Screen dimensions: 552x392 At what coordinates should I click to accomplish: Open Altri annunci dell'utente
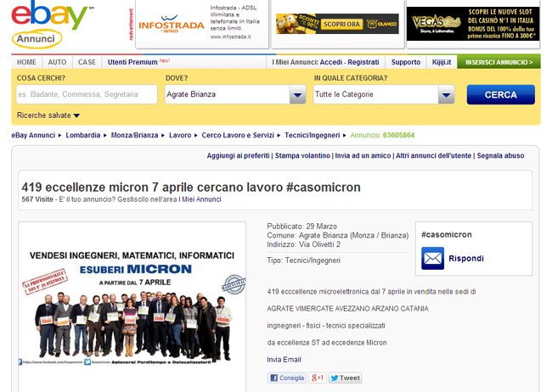tap(433, 155)
